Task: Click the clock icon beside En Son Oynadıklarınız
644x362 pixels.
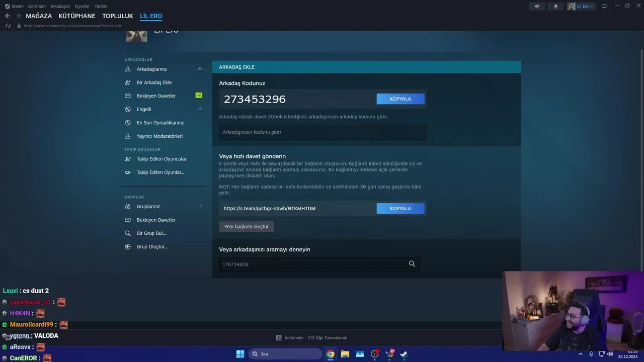Action: [x=127, y=123]
